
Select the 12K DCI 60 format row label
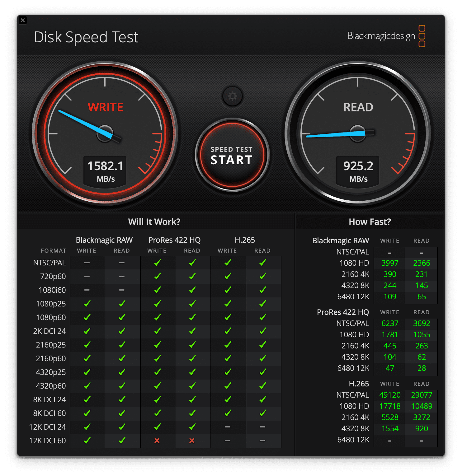point(48,441)
